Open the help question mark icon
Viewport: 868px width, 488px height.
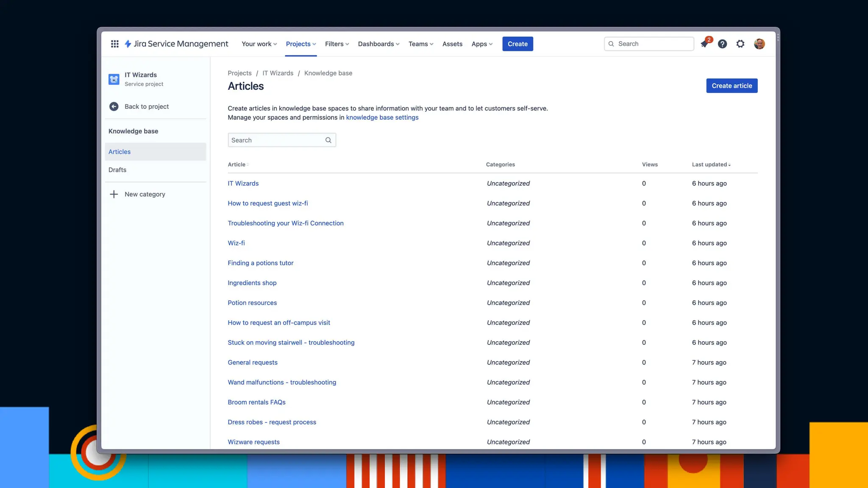pyautogui.click(x=722, y=44)
